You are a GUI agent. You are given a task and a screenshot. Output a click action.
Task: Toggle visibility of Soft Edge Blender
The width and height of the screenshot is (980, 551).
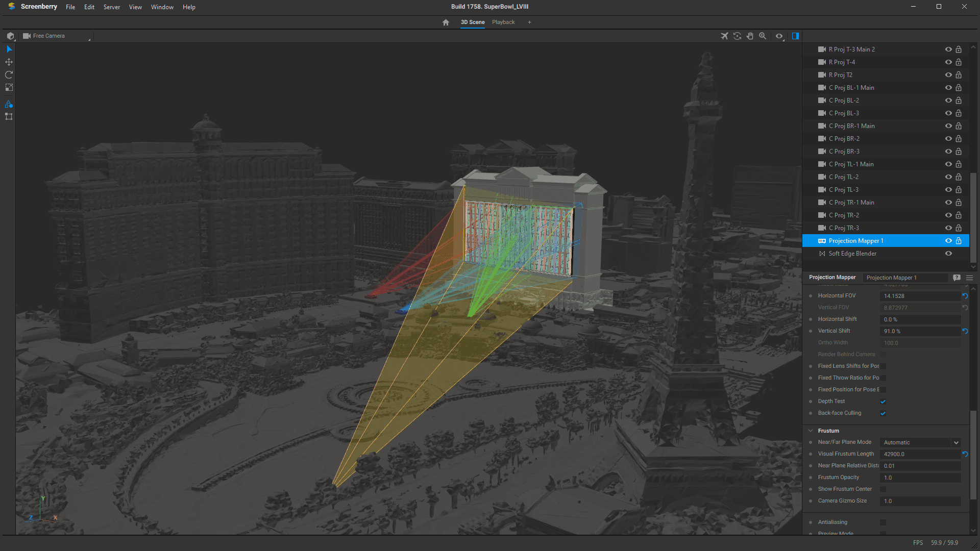point(948,253)
